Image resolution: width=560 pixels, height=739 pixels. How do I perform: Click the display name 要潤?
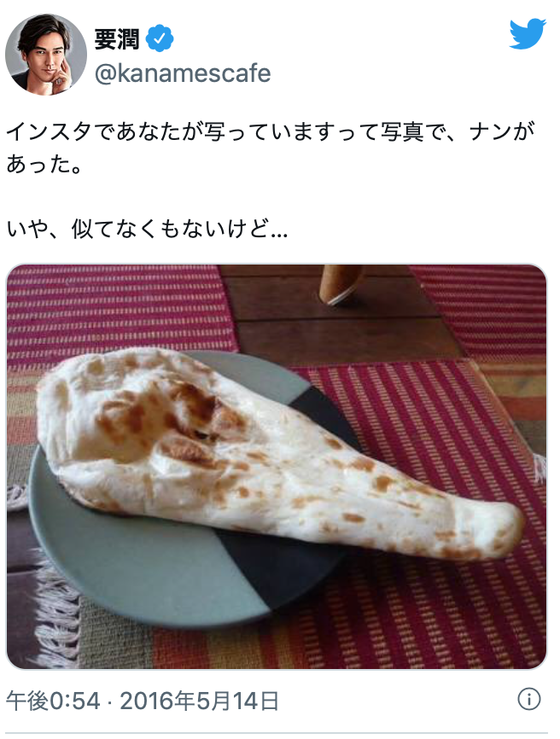click(117, 39)
